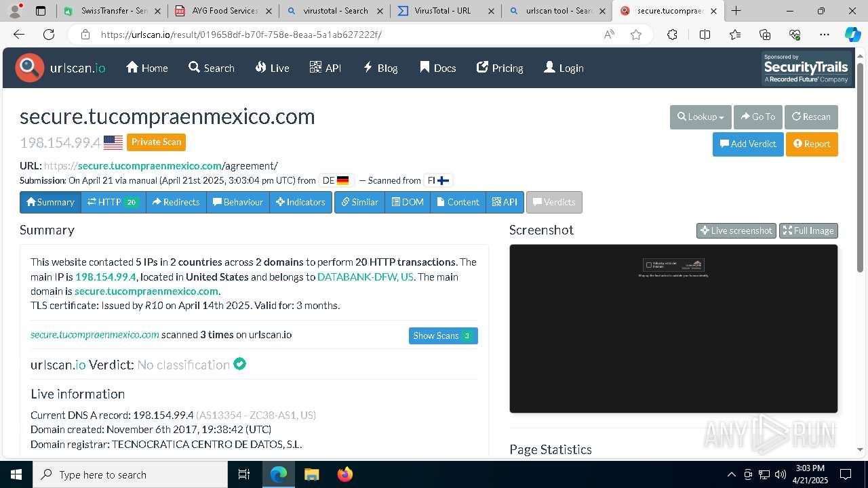Select the Content tab

tap(458, 202)
